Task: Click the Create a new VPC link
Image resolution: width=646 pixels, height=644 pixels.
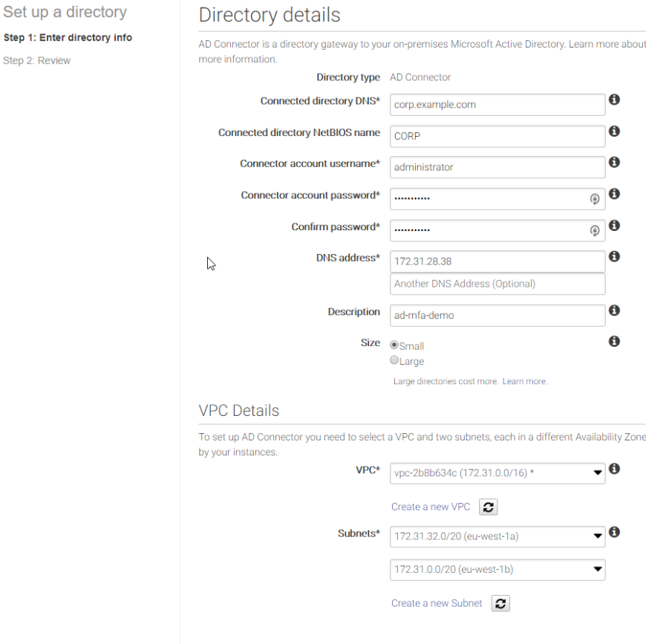Action: coord(431,506)
